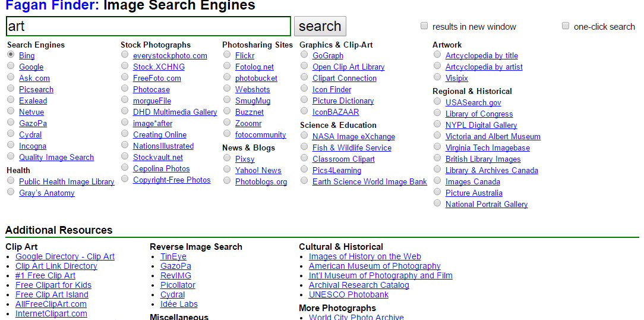
Task: Open Artcyclopedia by artist link
Action: 484,67
